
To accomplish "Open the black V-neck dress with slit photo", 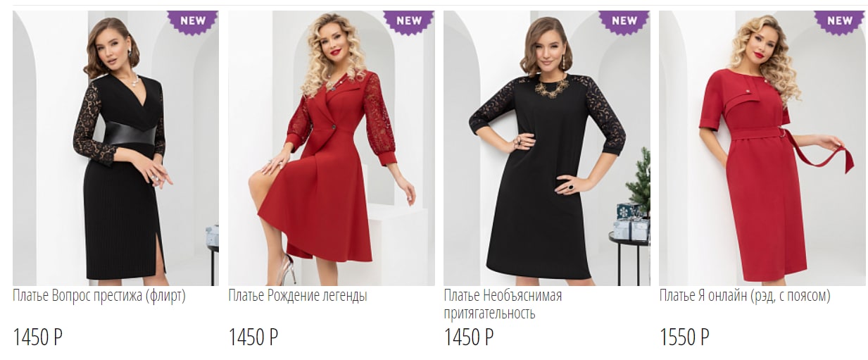I will pos(115,148).
